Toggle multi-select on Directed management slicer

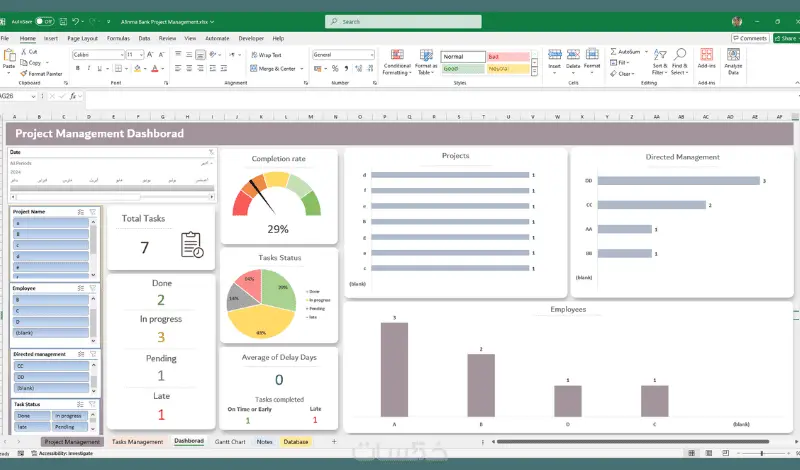click(x=81, y=354)
